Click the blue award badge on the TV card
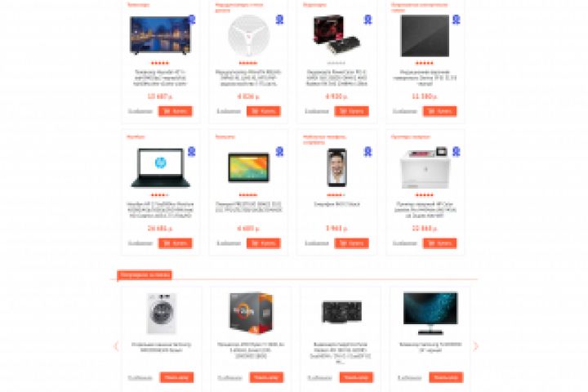 tap(192, 20)
